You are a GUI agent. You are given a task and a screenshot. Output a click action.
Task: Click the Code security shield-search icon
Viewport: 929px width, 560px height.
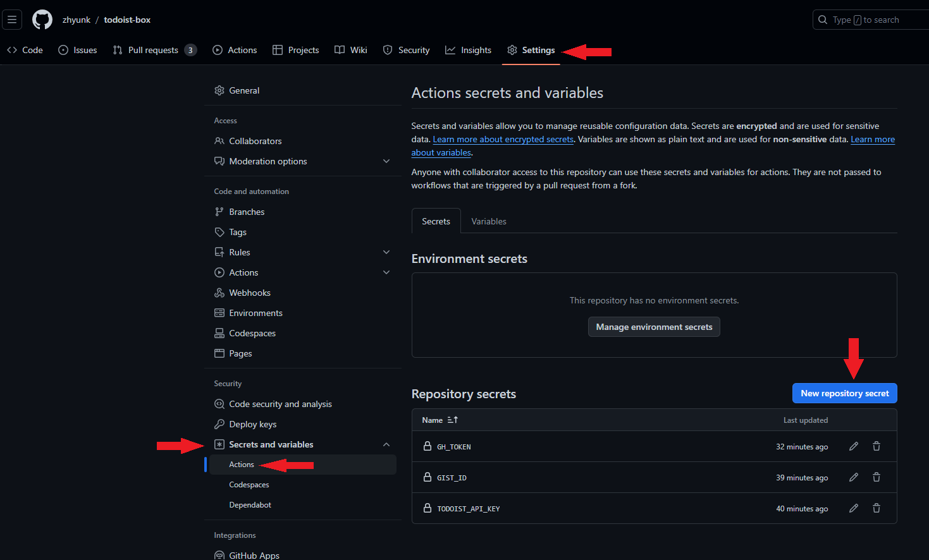(x=219, y=404)
